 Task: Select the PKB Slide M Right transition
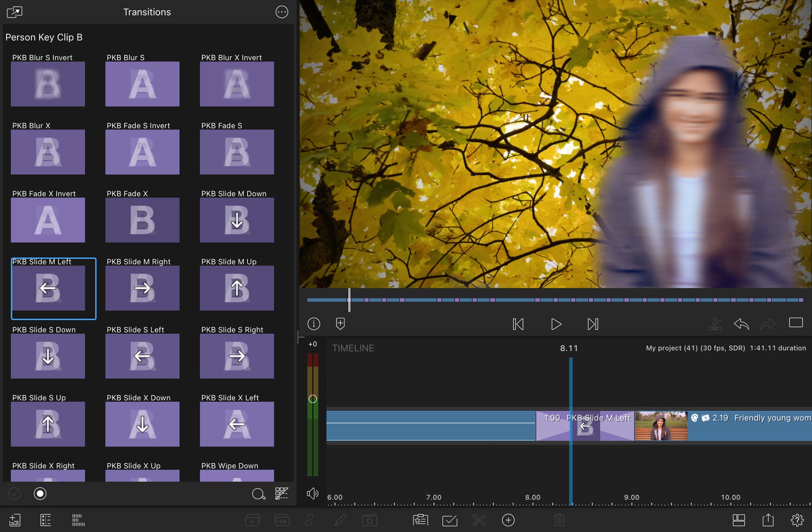[142, 287]
